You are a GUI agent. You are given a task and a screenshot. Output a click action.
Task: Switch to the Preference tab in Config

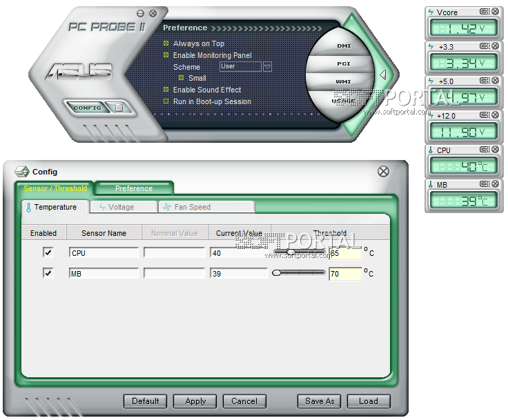point(134,188)
